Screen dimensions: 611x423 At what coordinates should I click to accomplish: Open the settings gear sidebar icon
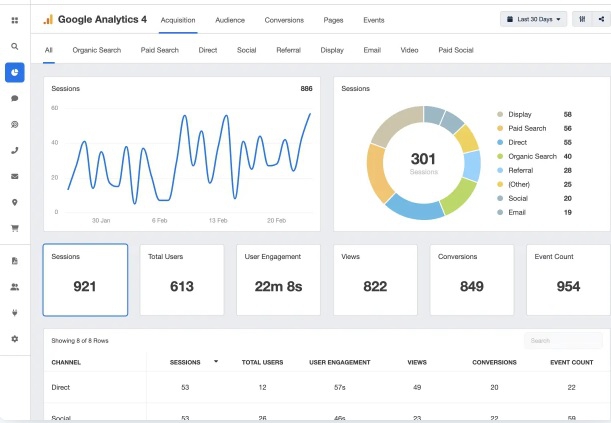[15, 339]
